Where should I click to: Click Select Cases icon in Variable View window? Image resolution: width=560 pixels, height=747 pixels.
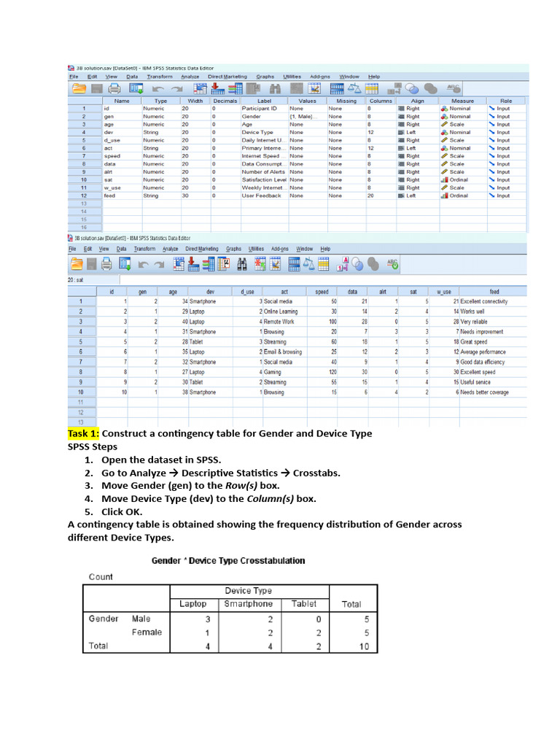coord(371,88)
